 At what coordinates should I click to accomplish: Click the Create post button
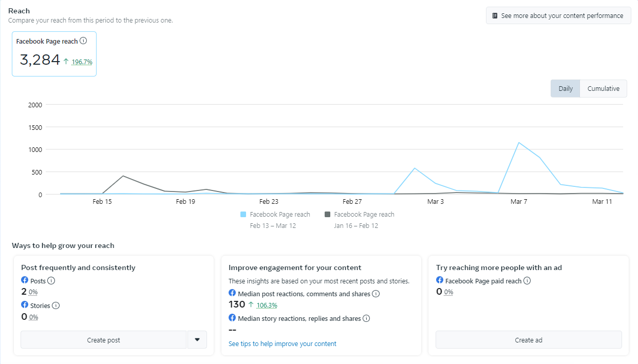[x=103, y=340]
